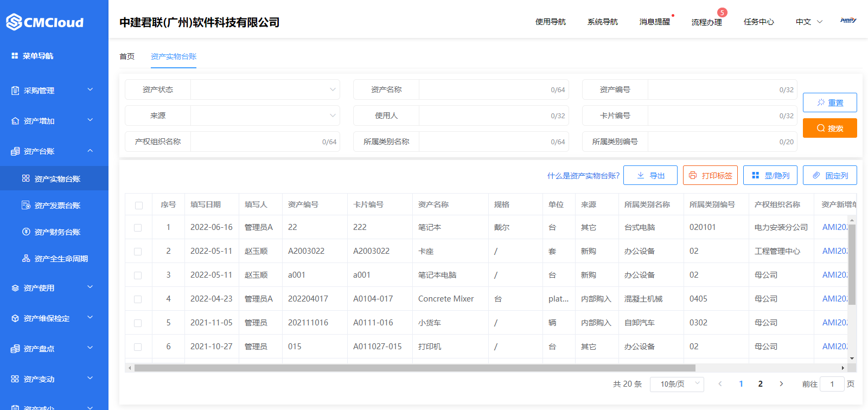Check the row 5 checkbox for 小货车
The width and height of the screenshot is (868, 410).
[x=138, y=323]
